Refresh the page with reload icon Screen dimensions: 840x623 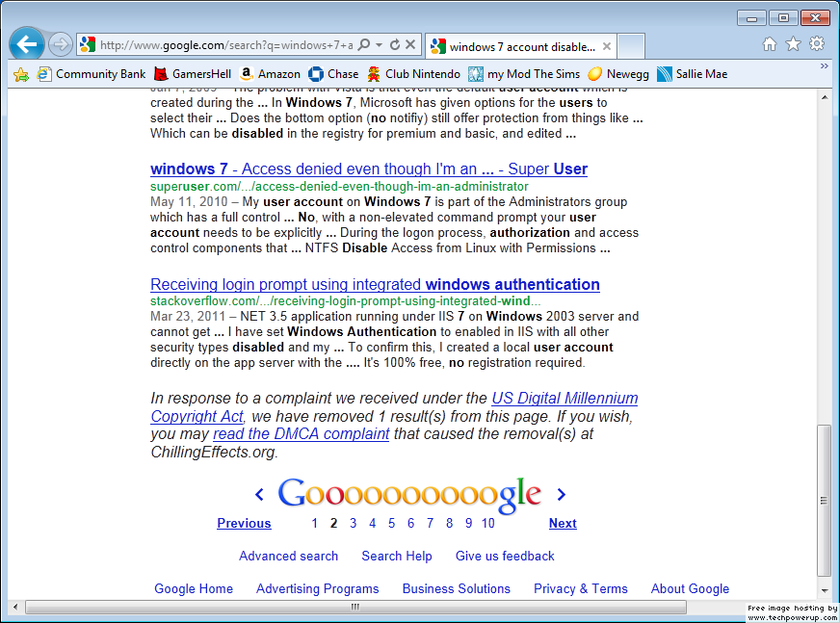(x=395, y=45)
